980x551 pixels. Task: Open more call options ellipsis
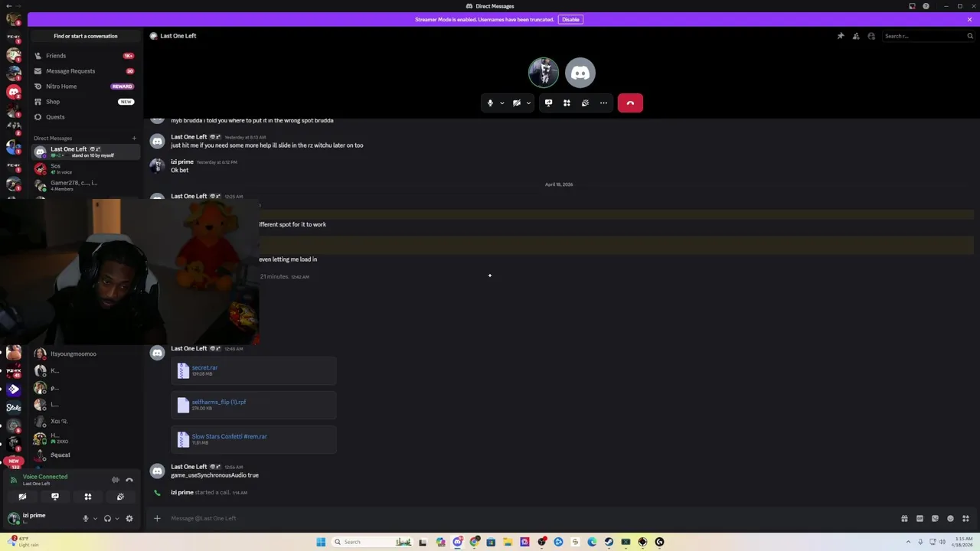[x=603, y=103]
